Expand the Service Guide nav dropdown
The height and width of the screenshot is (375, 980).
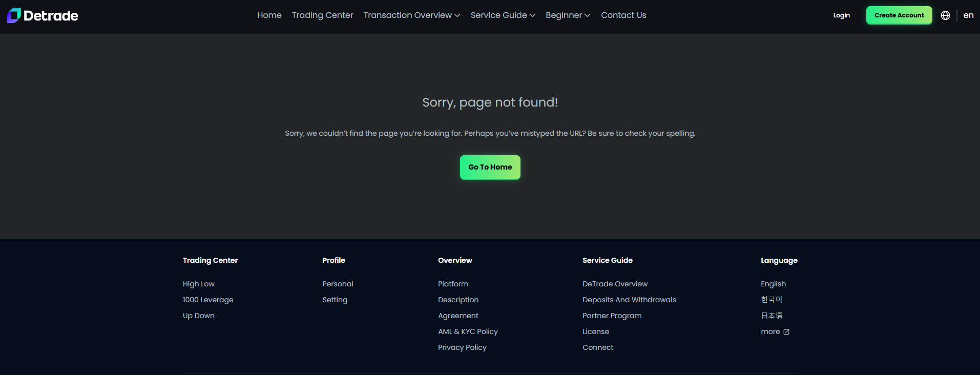click(503, 15)
